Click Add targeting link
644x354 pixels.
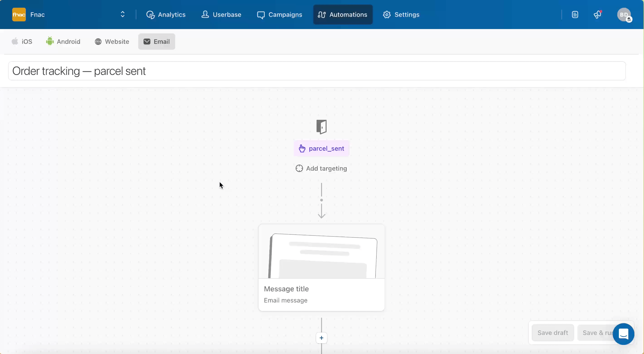[321, 168]
